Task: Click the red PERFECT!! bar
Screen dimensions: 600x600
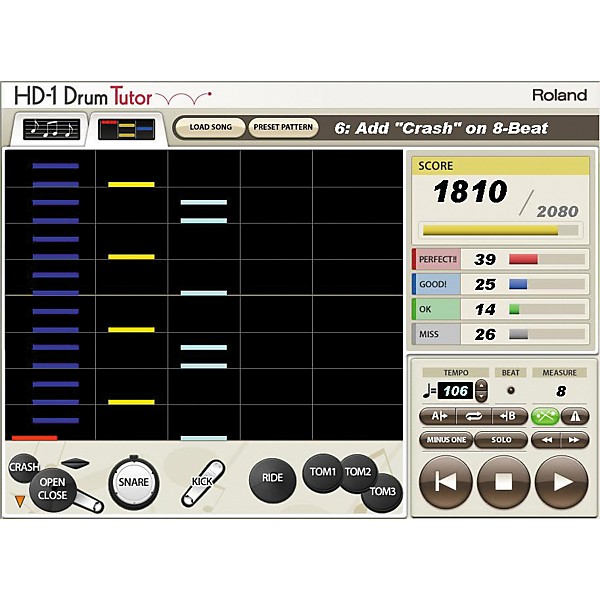Action: [x=523, y=259]
